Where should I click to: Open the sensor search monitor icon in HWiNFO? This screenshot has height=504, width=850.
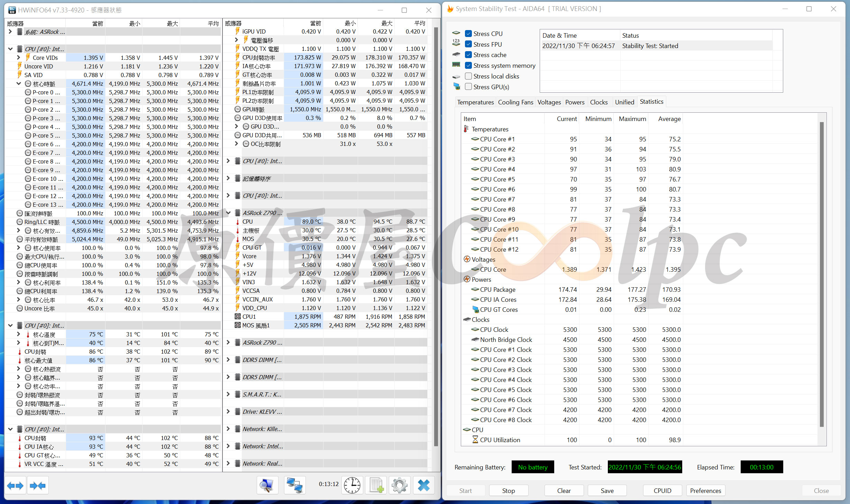267,485
